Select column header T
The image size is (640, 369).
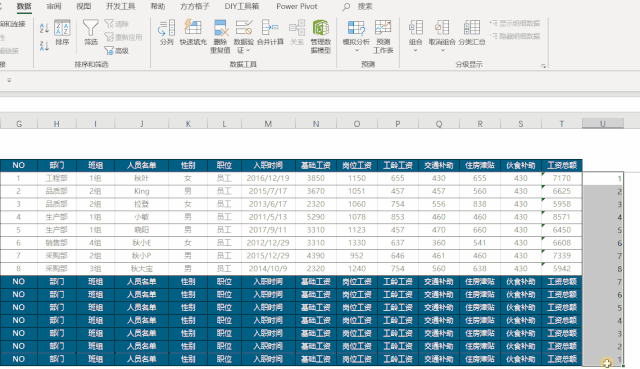[x=562, y=124]
